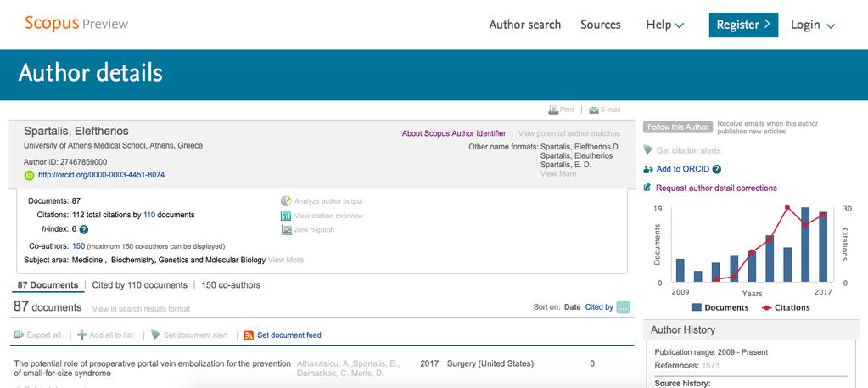Click Add all to list link
This screenshot has width=868, height=388.
[x=111, y=335]
